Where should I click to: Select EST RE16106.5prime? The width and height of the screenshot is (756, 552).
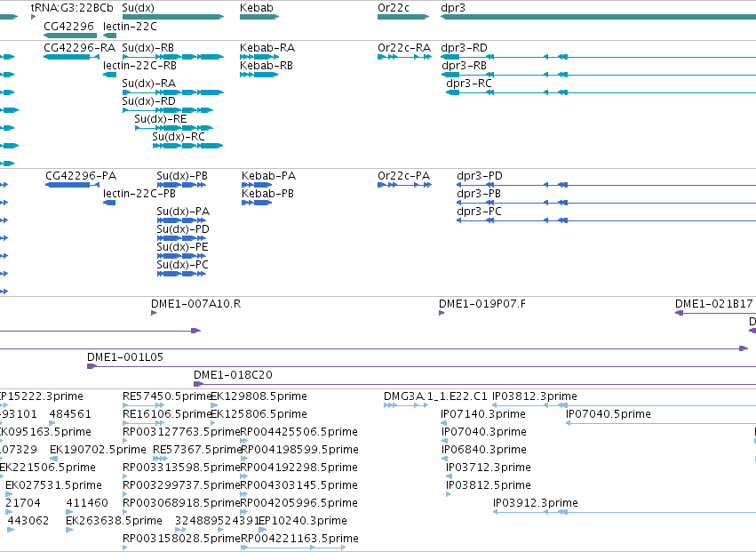(x=167, y=414)
